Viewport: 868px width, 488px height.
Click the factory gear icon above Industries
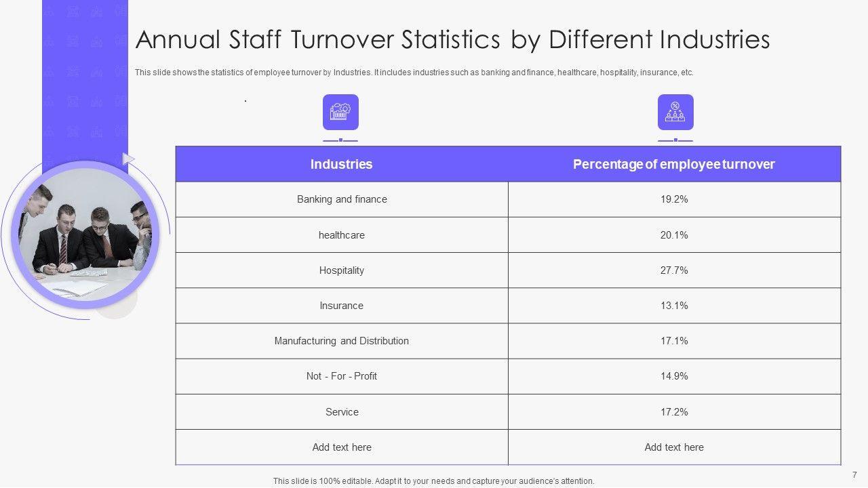340,112
